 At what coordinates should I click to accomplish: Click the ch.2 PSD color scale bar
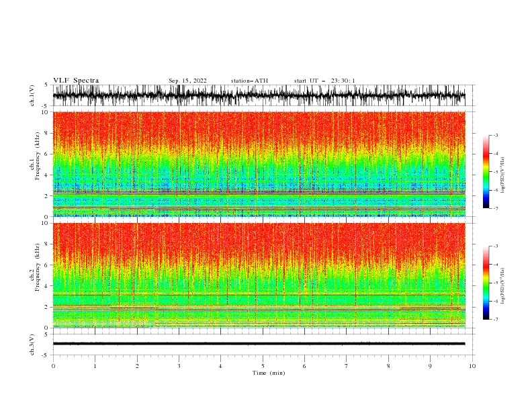486,283
